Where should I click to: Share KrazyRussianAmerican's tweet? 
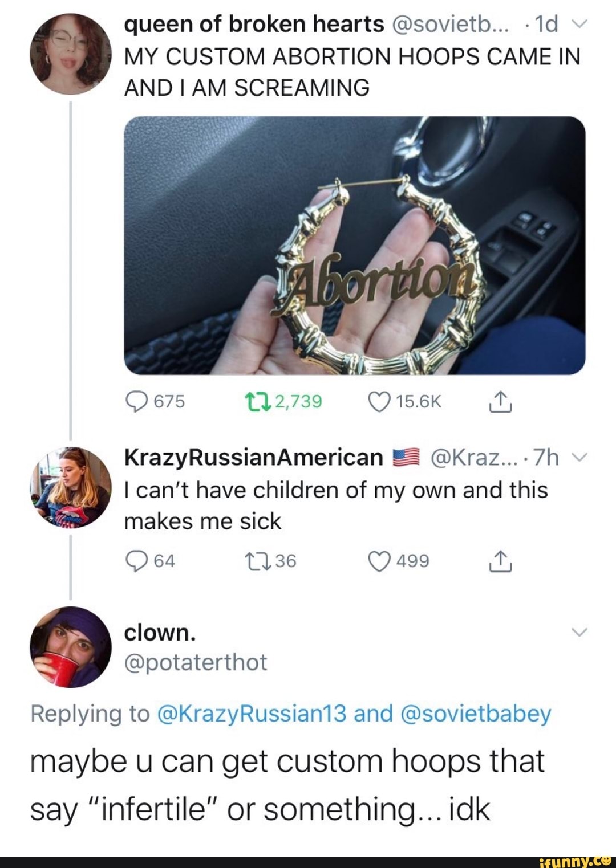(500, 561)
